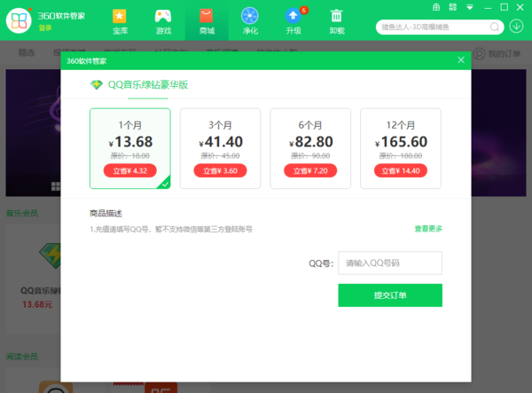Image resolution: width=532 pixels, height=393 pixels.
Task: Click the search magnifier icon
Action: 495,27
